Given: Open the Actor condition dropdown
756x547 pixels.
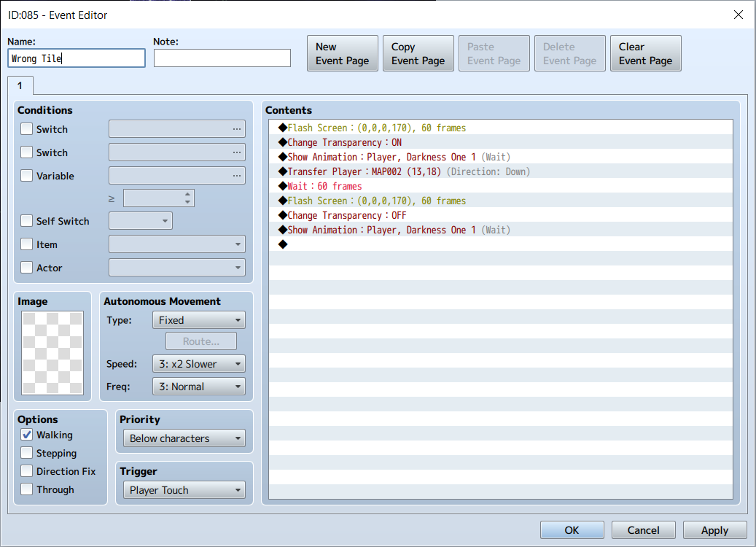Looking at the screenshot, I should point(177,267).
